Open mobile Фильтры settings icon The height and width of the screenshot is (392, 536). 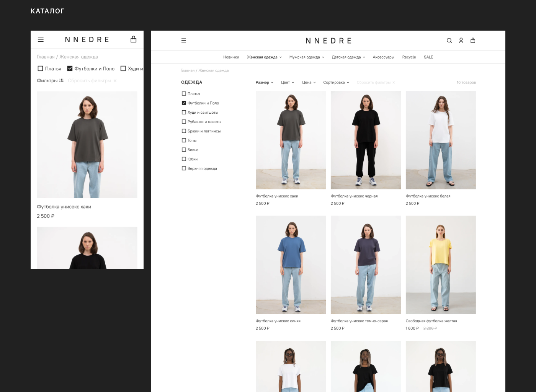click(61, 80)
